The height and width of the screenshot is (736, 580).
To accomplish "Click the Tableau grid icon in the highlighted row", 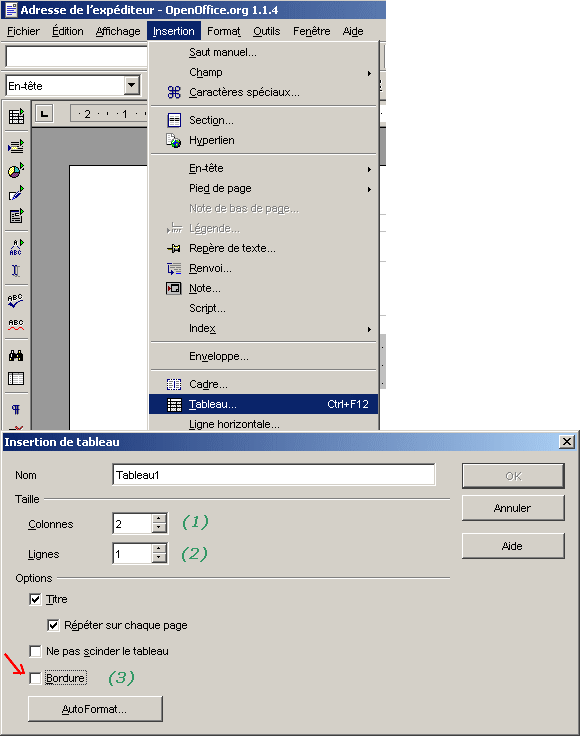I will (x=174, y=405).
